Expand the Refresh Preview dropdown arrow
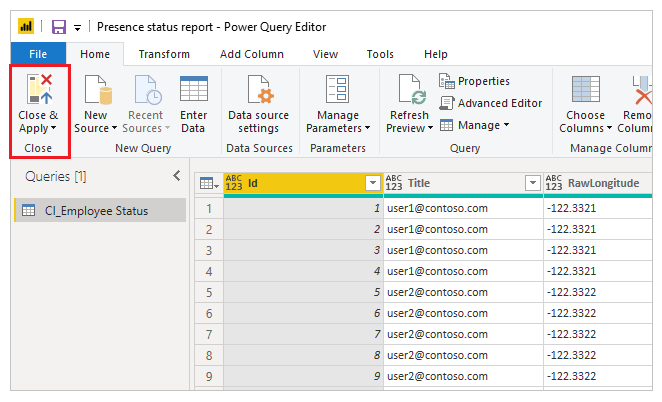 pos(430,128)
